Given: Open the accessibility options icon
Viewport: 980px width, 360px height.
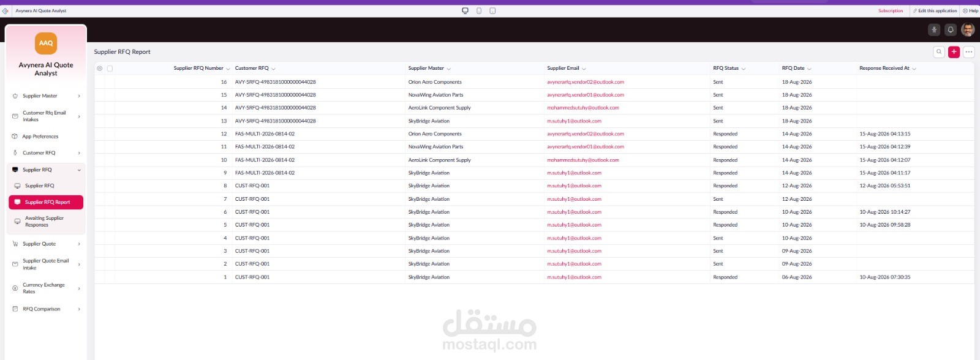Looking at the screenshot, I should 934,29.
